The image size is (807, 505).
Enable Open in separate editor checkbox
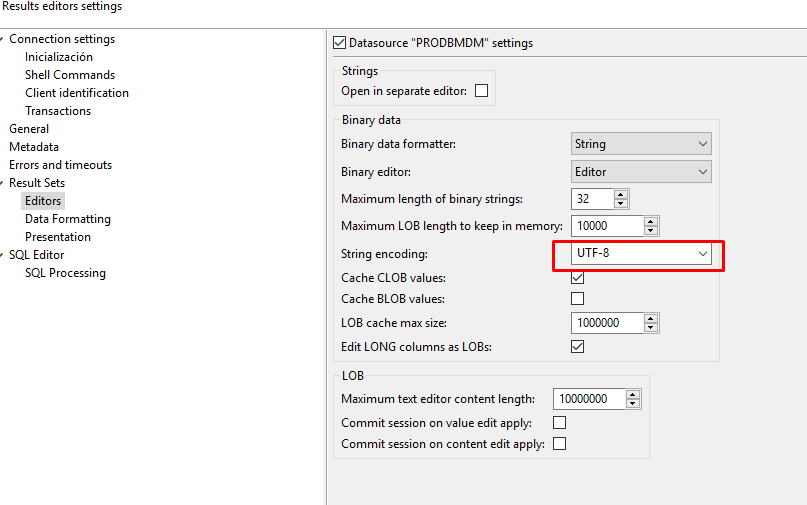pyautogui.click(x=481, y=91)
